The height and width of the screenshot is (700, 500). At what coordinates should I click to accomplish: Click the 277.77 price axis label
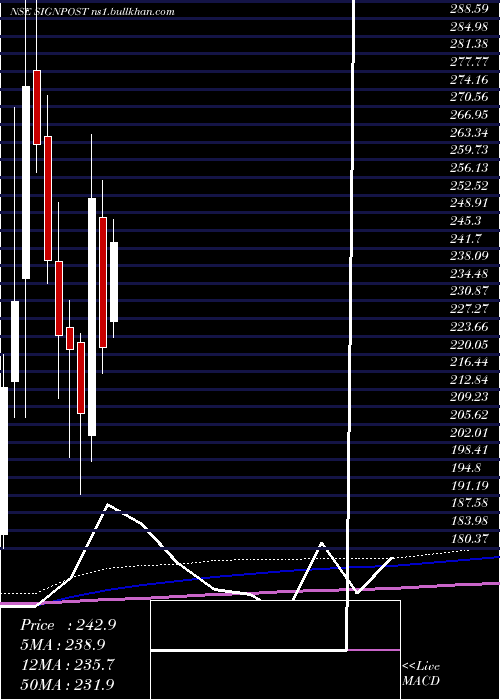[x=469, y=62]
